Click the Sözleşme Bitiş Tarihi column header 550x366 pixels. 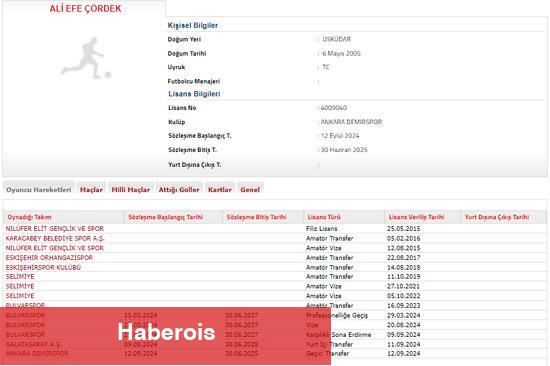(x=256, y=217)
